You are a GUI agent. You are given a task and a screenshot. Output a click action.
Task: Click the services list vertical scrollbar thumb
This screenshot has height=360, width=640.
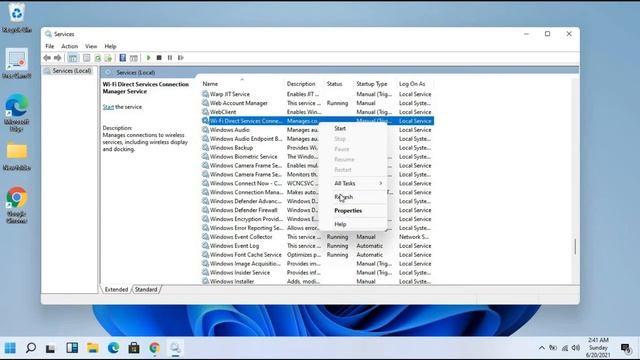click(575, 246)
